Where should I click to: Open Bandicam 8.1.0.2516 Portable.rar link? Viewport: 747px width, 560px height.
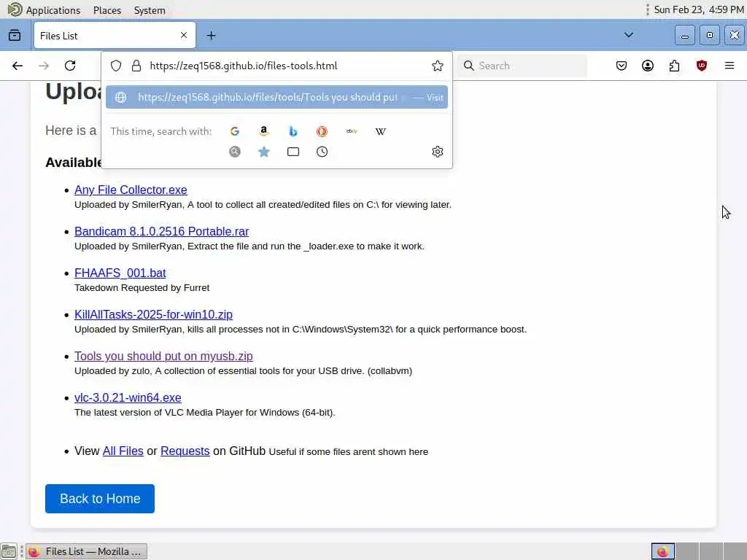point(161,231)
